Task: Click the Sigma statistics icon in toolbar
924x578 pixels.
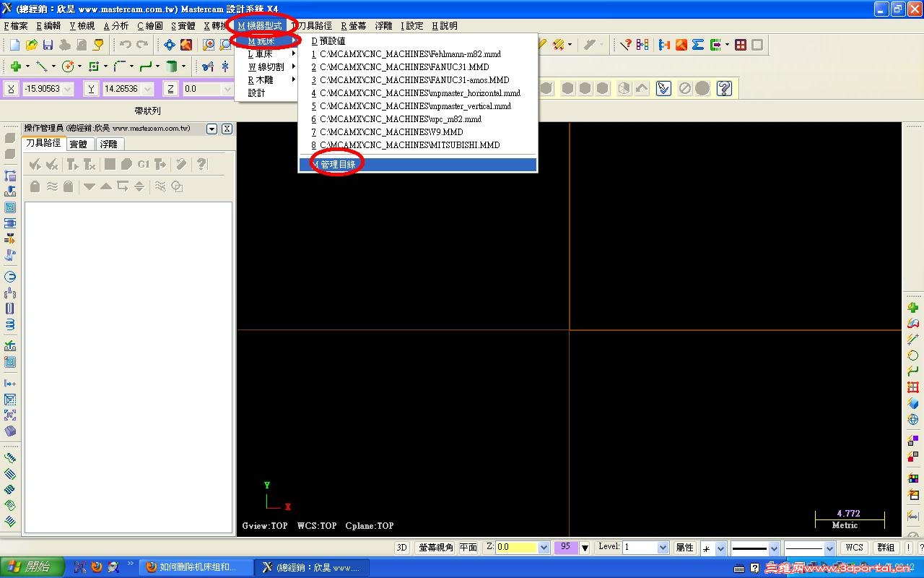Action: [698, 45]
